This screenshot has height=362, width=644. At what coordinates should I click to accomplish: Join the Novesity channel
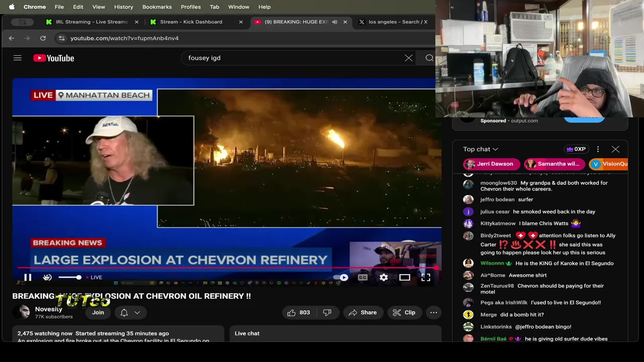click(98, 312)
